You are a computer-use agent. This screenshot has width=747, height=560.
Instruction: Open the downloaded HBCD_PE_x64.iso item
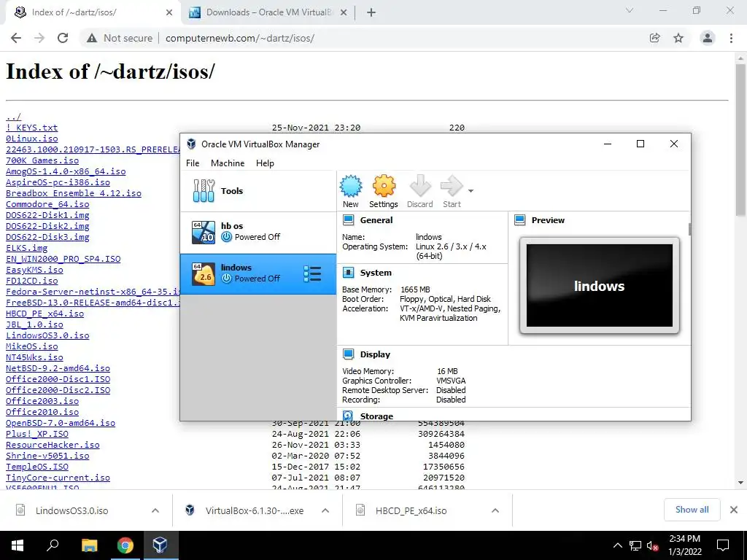tap(411, 510)
